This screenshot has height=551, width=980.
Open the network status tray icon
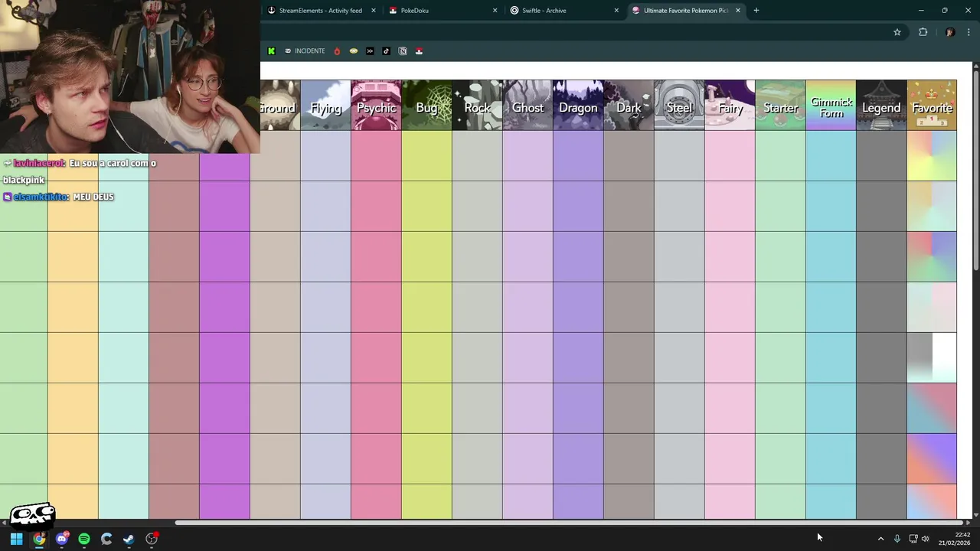[x=913, y=539]
